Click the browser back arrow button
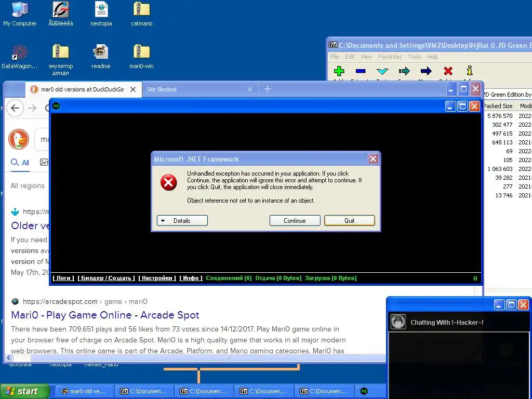The image size is (532, 399). pyautogui.click(x=15, y=108)
